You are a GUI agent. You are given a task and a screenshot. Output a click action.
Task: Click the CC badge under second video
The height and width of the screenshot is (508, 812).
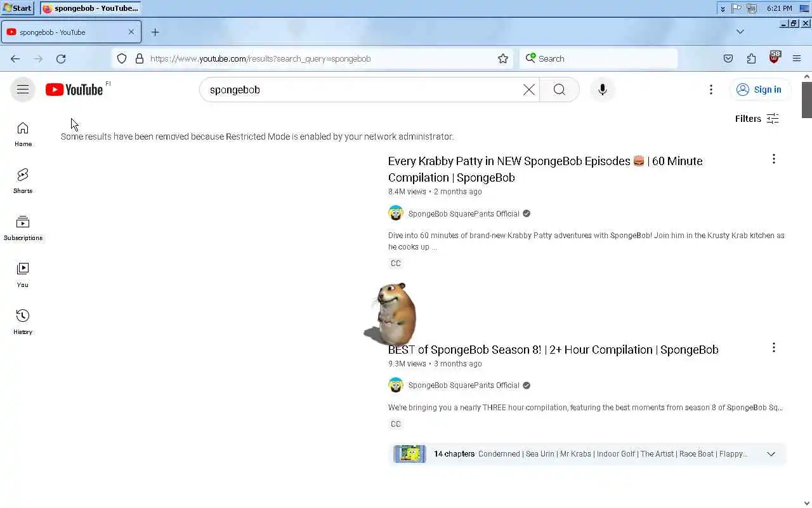click(396, 424)
